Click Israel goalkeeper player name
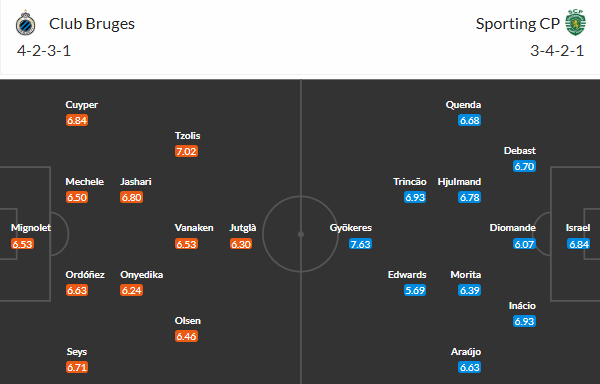This screenshot has height=384, width=600. coord(578,228)
